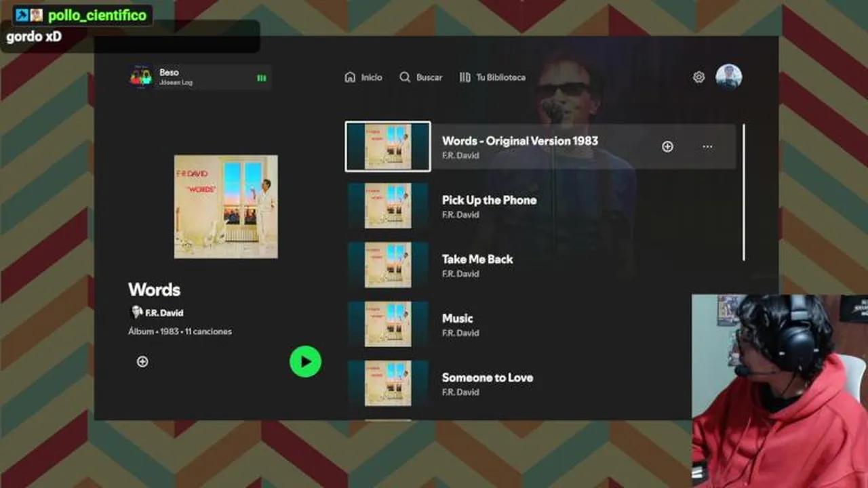This screenshot has width=868, height=488.
Task: Select track Take Me Back
Action: pos(540,264)
